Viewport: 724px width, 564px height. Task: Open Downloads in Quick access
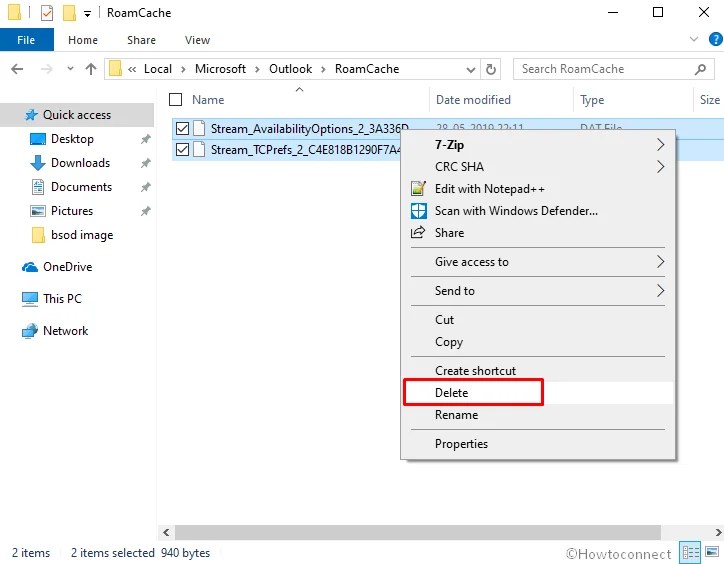click(x=80, y=163)
